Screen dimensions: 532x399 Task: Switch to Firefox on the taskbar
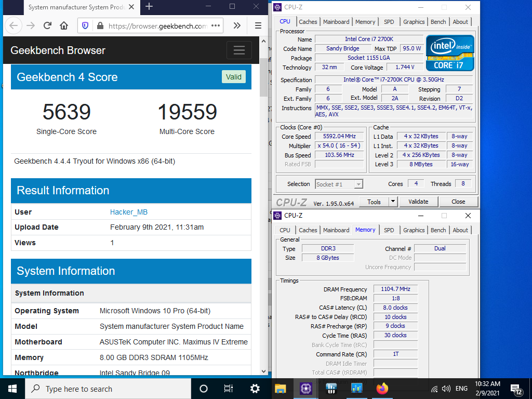pyautogui.click(x=382, y=389)
